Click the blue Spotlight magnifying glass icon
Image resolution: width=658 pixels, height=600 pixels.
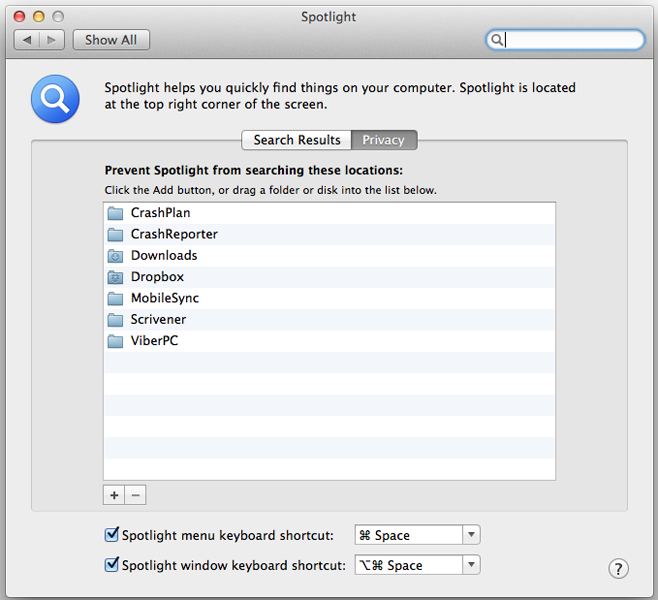pos(55,99)
